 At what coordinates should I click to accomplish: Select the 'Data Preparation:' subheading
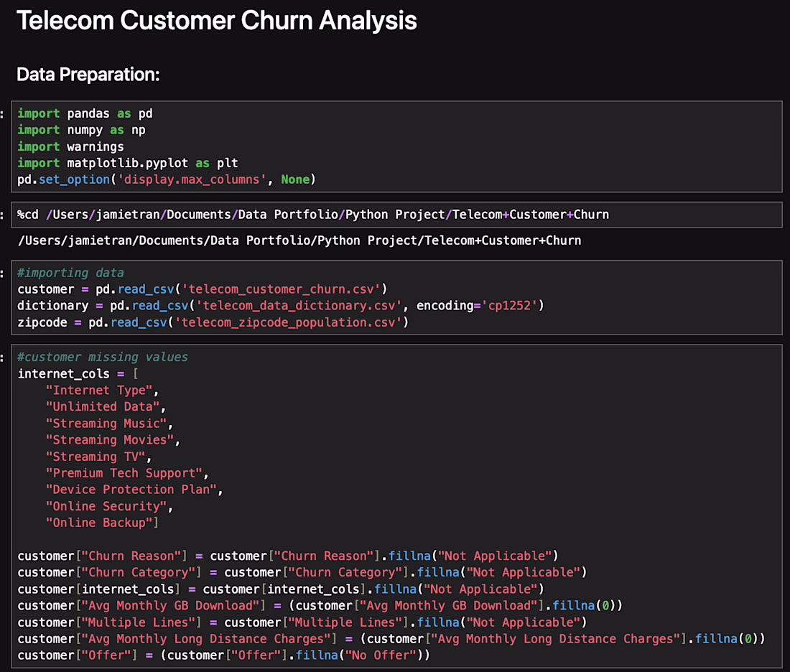pyautogui.click(x=88, y=75)
